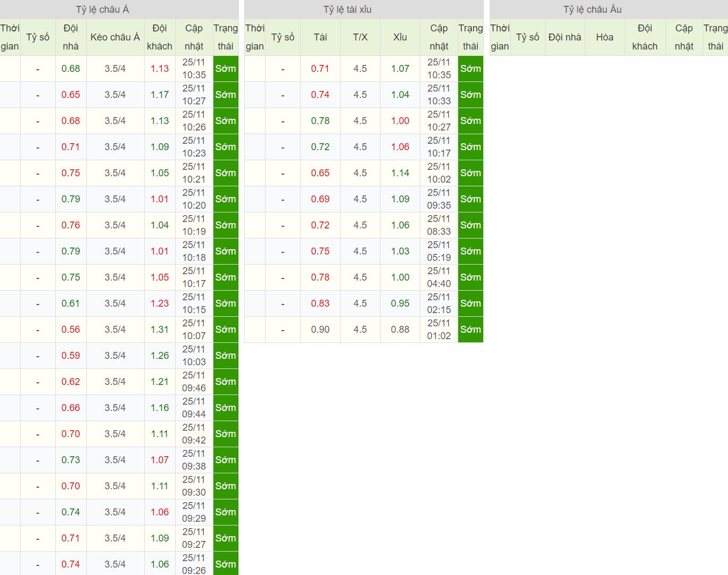Click home odds 0.56 in châu Á table
This screenshot has width=728, height=575.
coord(71,330)
